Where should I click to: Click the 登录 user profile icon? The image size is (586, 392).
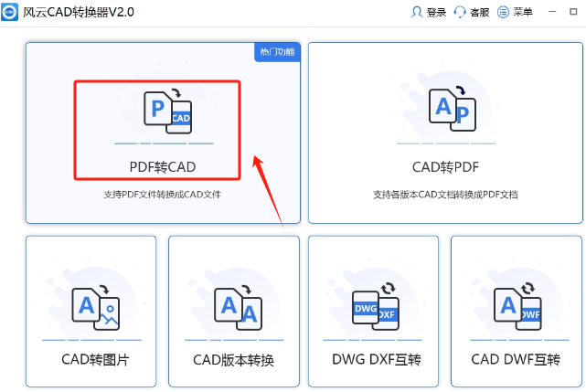tap(416, 12)
